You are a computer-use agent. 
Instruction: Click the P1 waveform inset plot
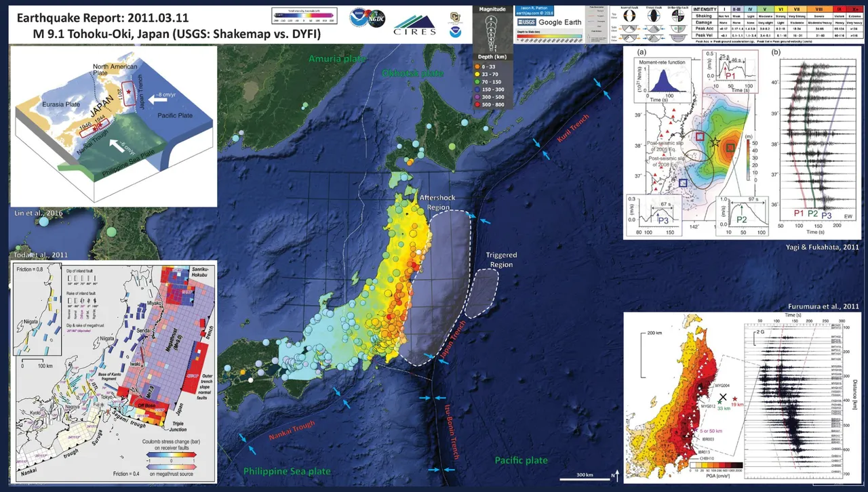pyautogui.click(x=730, y=71)
